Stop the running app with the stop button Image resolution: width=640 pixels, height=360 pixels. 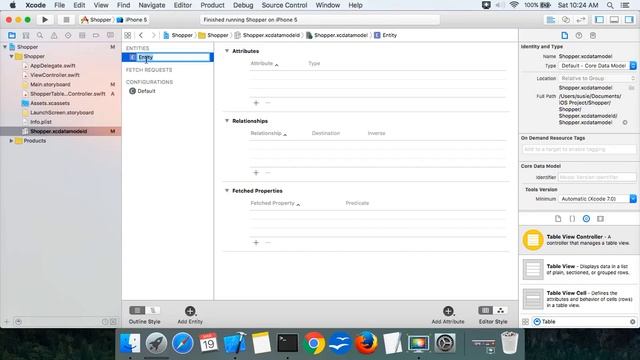point(66,20)
